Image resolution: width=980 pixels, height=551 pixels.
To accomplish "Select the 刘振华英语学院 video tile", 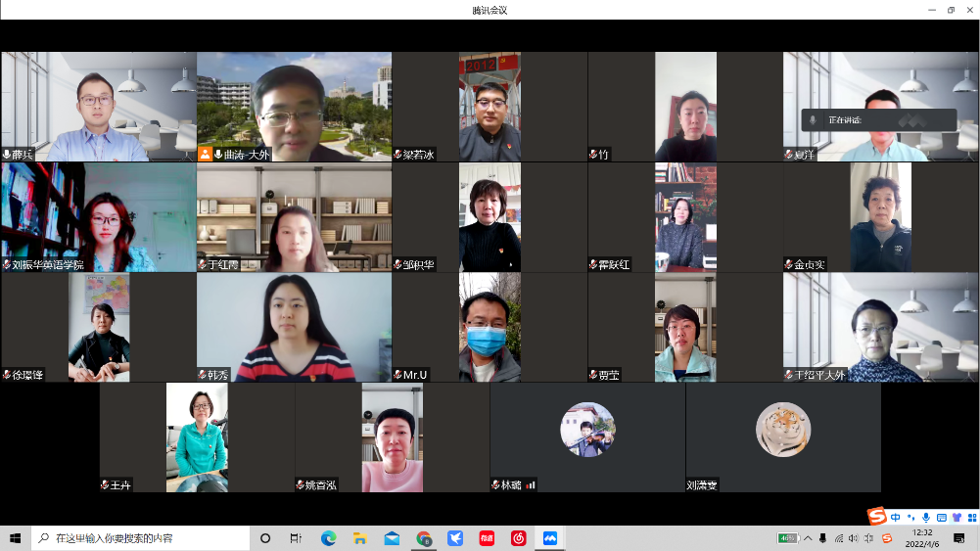I will 98,217.
